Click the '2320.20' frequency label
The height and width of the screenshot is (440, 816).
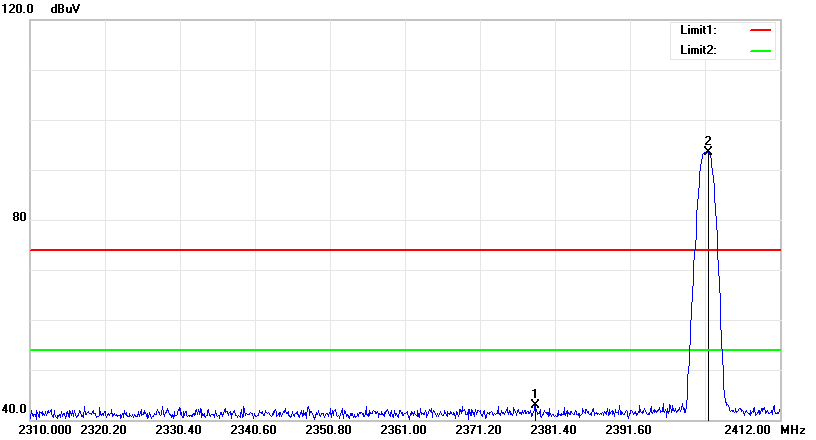tap(104, 430)
